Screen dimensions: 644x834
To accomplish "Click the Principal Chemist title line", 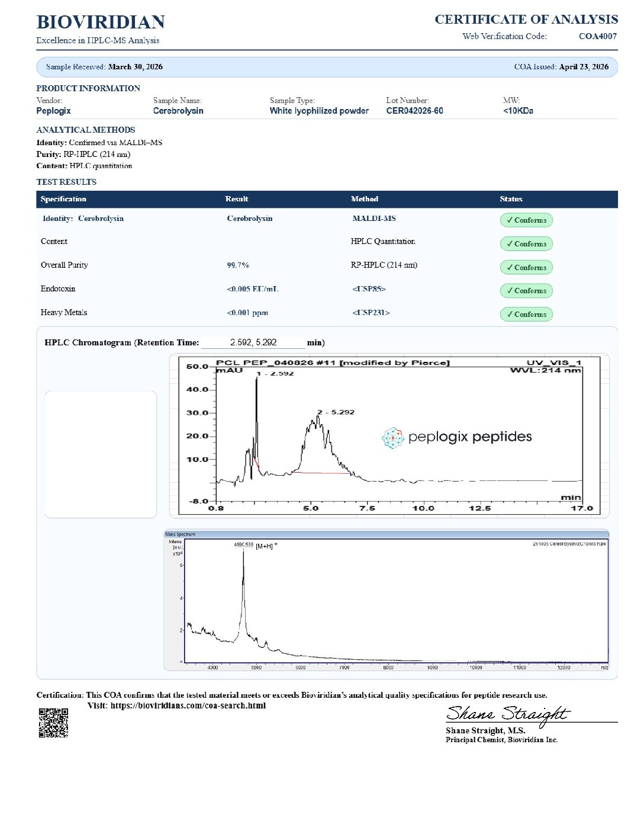I will click(x=502, y=740).
